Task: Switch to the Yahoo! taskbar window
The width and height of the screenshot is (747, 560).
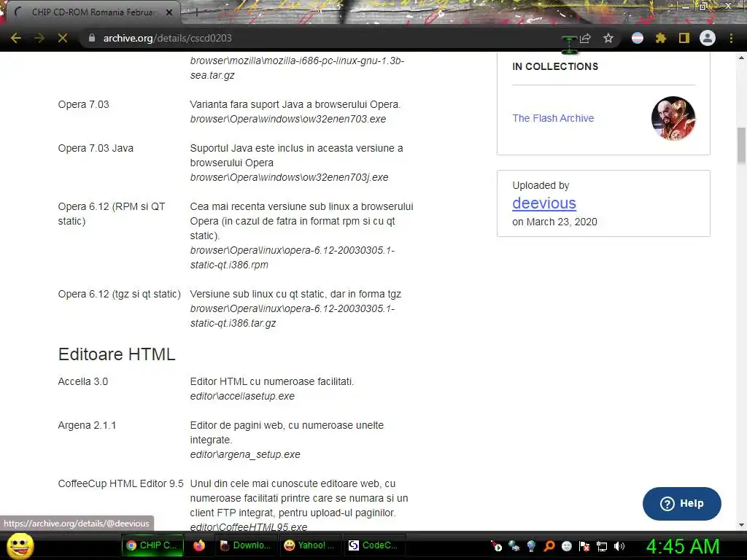Action: click(x=309, y=545)
